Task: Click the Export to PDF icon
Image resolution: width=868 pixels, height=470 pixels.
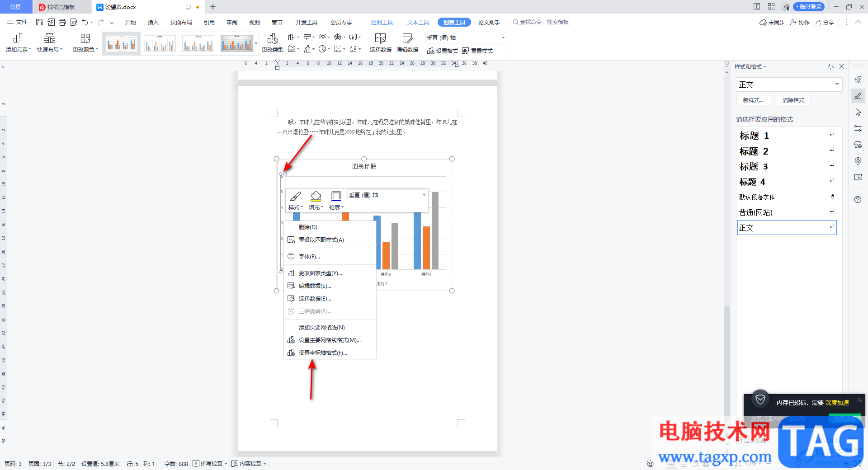Action: (51, 22)
